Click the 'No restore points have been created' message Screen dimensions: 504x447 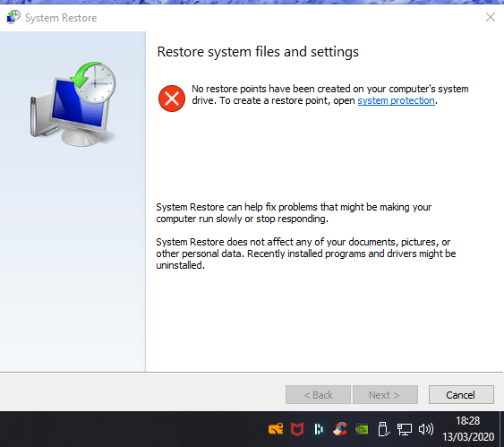pos(330,95)
